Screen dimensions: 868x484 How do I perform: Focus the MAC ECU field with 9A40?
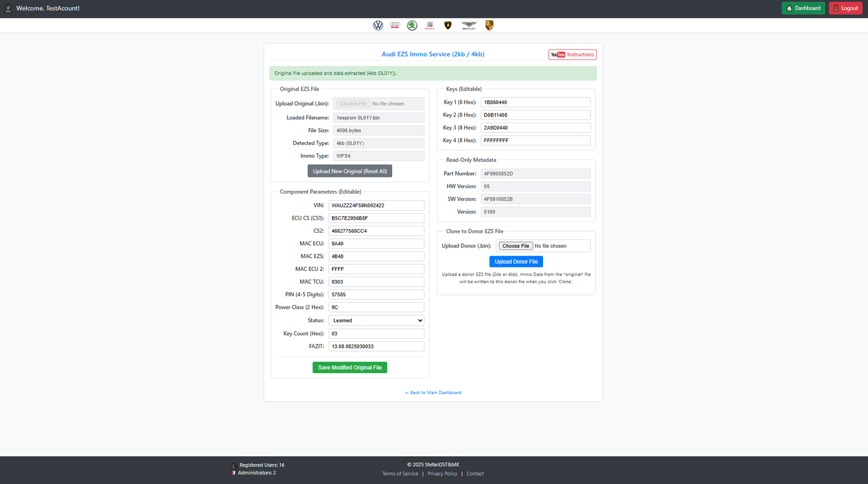pyautogui.click(x=376, y=244)
